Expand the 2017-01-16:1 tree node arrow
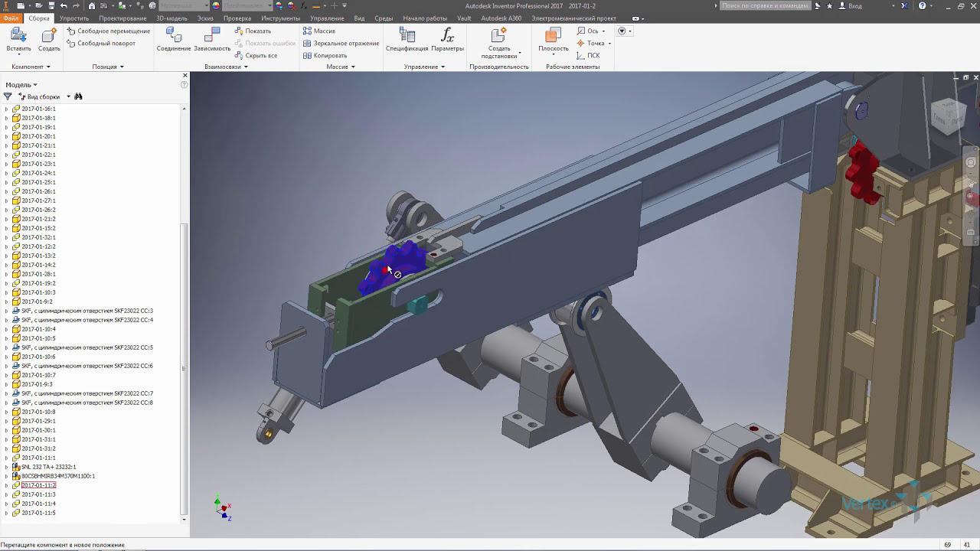 (7, 109)
